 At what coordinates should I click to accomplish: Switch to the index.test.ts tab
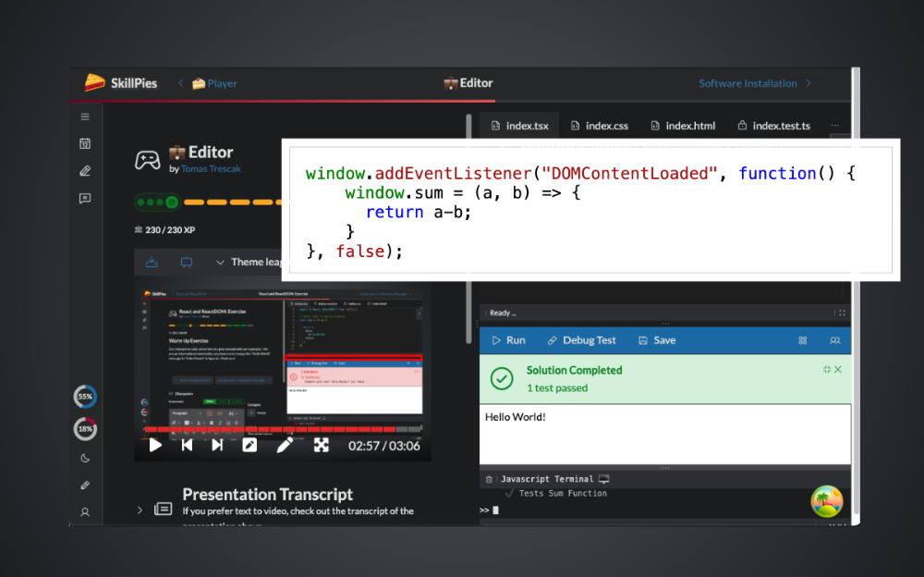tap(772, 126)
